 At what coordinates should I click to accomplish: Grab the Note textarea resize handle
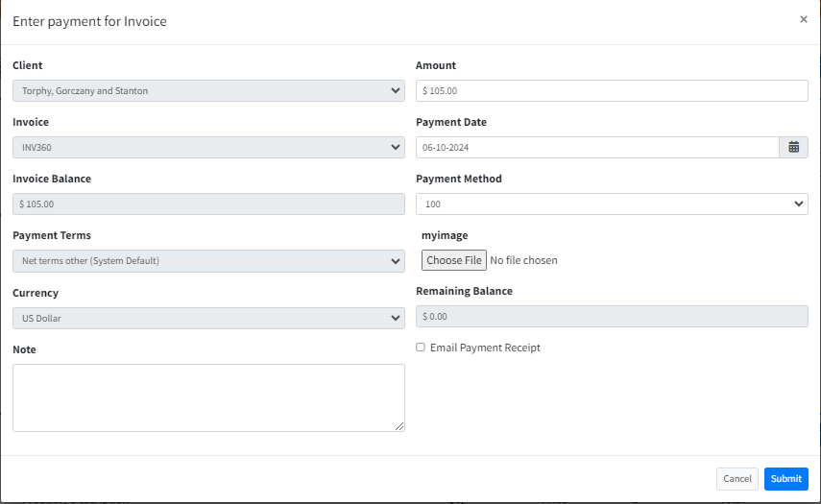(x=399, y=426)
